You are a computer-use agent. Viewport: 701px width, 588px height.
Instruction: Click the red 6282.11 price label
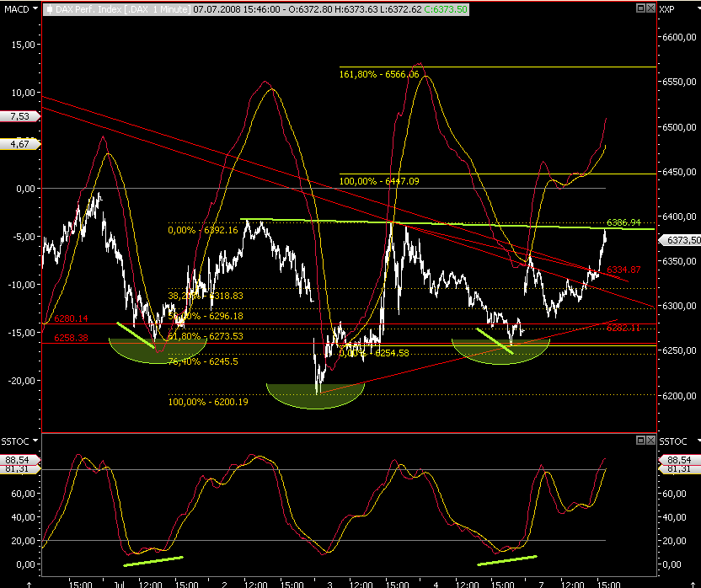coord(623,328)
